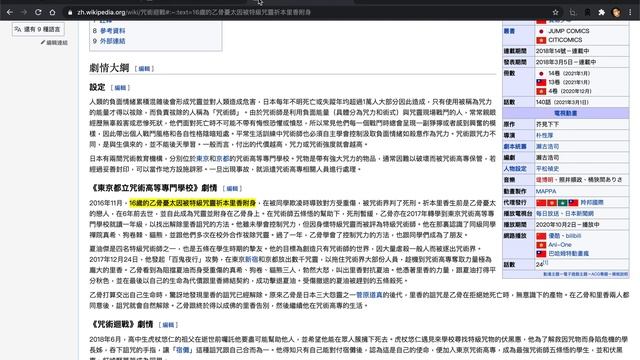The height and width of the screenshot is (360, 640).
Task: Bookmark this page with the star icon
Action: [556, 13]
